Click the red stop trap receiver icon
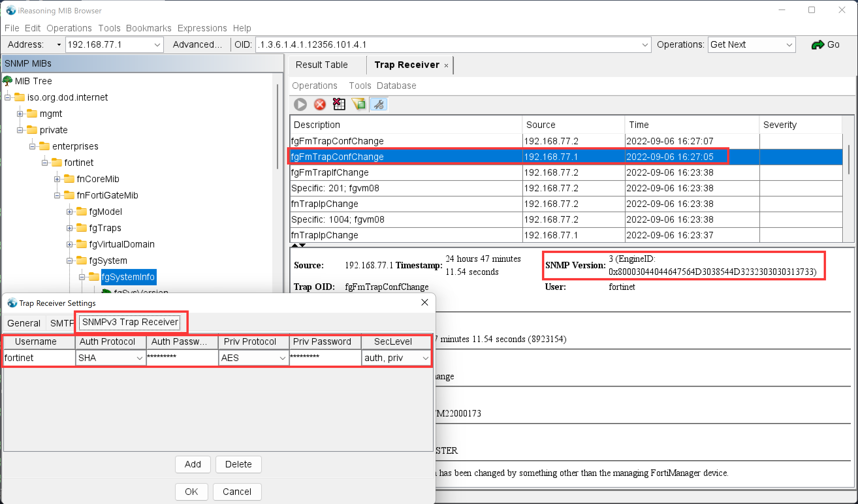Image resolution: width=858 pixels, height=504 pixels. tap(319, 104)
